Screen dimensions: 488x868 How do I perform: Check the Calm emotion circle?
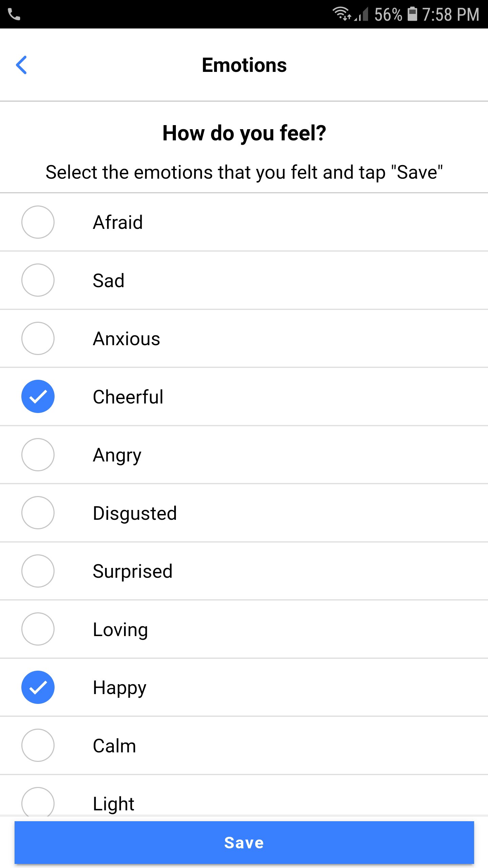pyautogui.click(x=38, y=745)
